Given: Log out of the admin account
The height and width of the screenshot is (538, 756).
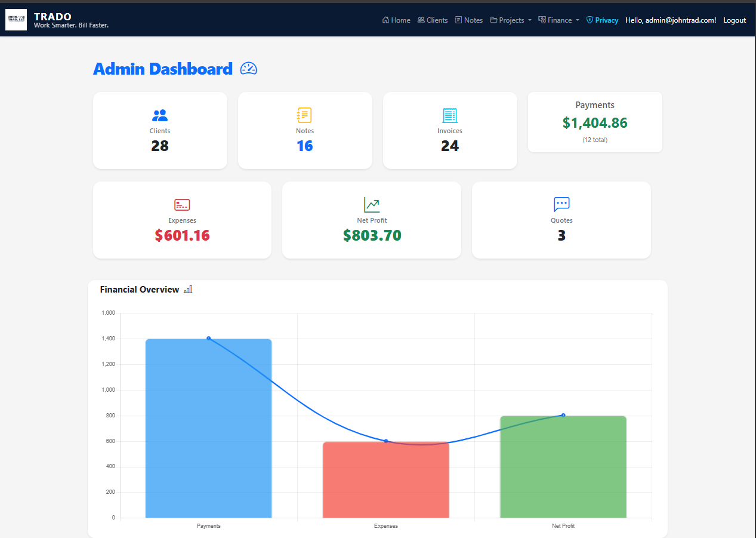Looking at the screenshot, I should (734, 20).
